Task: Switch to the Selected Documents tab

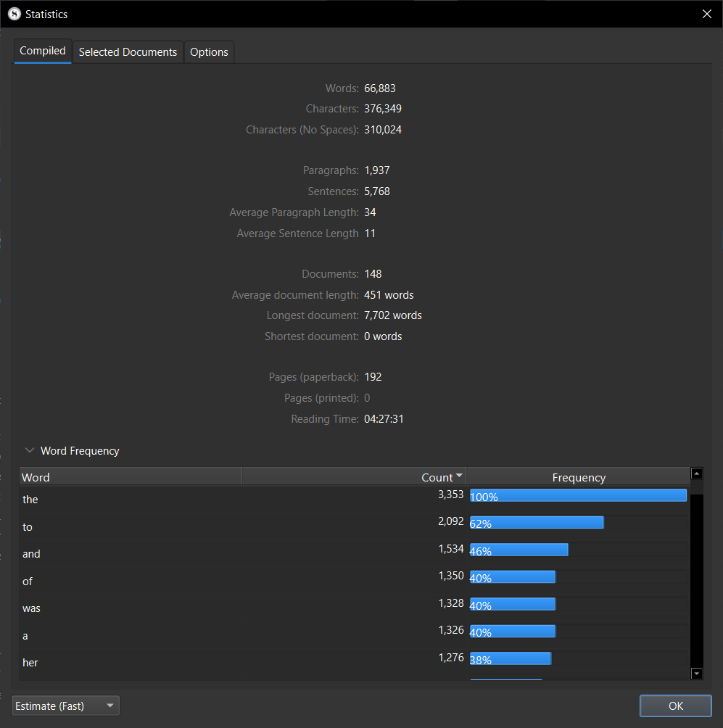Action: pyautogui.click(x=128, y=52)
